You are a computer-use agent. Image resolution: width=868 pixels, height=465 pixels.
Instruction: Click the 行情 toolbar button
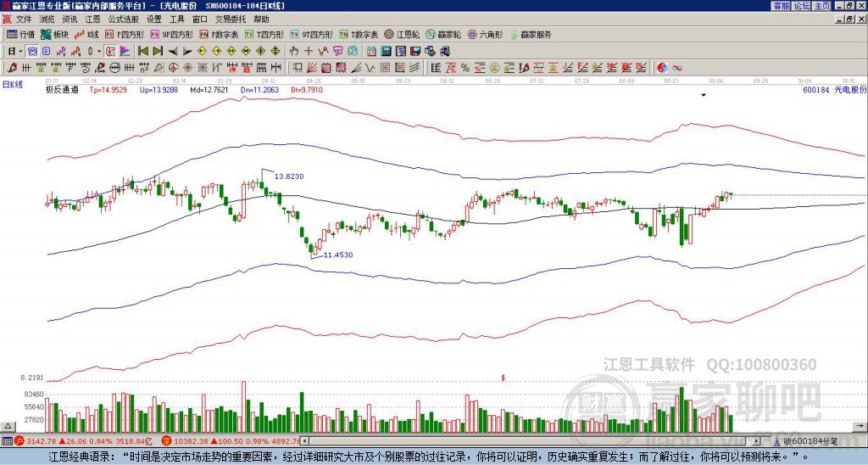coord(20,34)
